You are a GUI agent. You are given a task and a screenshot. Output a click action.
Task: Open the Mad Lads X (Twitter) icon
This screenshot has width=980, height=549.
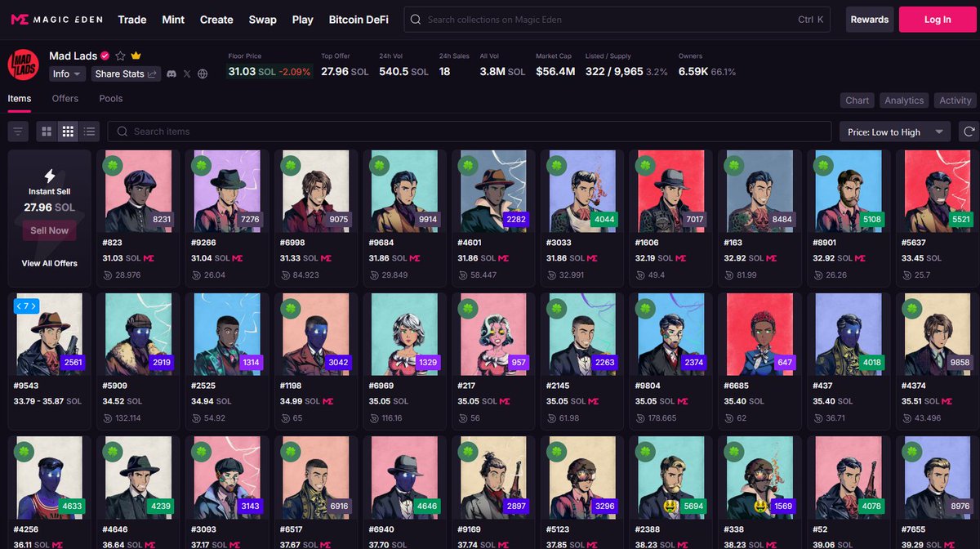click(187, 74)
